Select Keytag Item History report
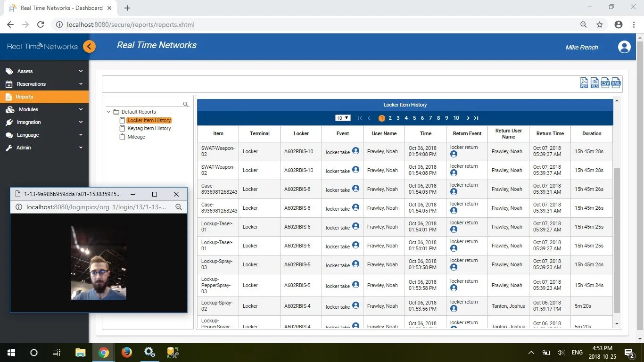Image resolution: width=644 pixels, height=362 pixels. [x=149, y=128]
